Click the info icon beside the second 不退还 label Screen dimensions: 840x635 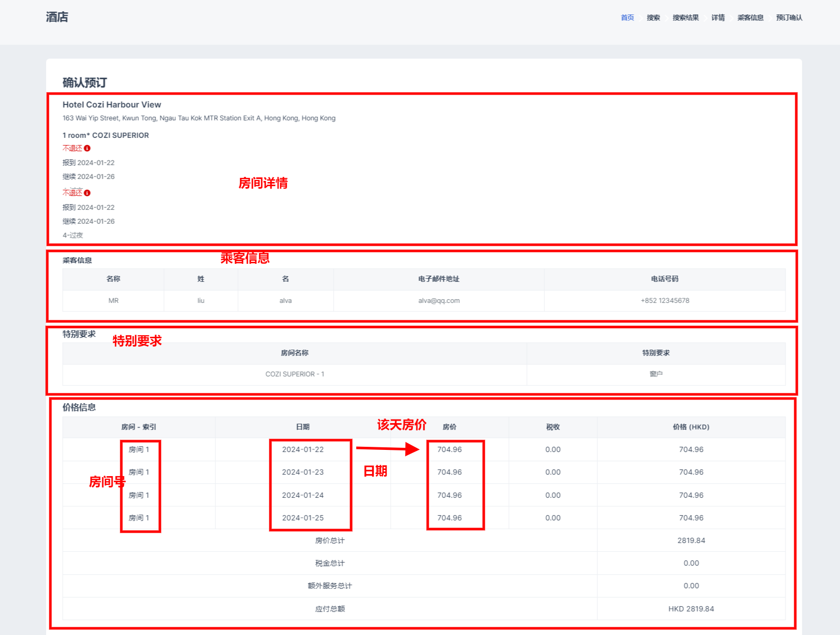pyautogui.click(x=87, y=193)
